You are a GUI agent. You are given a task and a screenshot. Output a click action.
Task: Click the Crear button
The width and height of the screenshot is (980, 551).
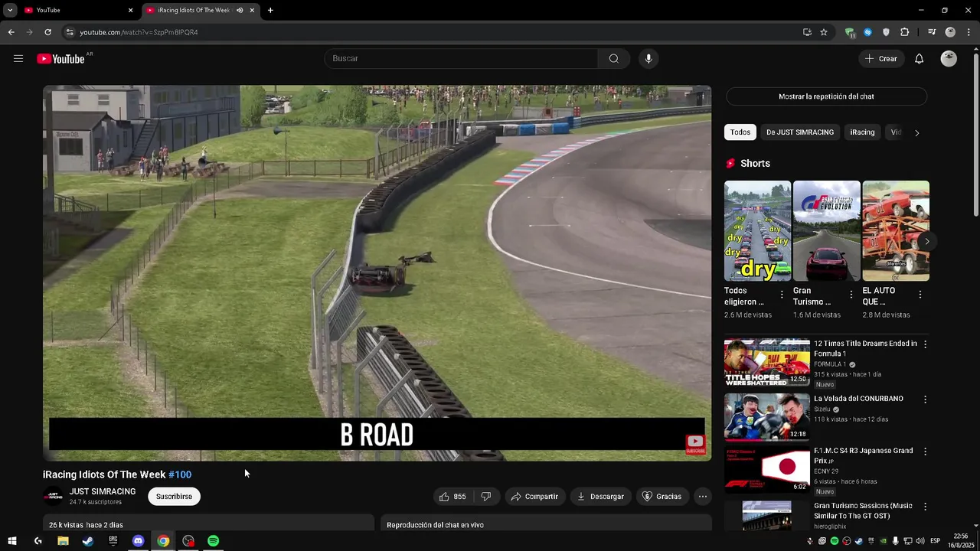[x=880, y=59]
